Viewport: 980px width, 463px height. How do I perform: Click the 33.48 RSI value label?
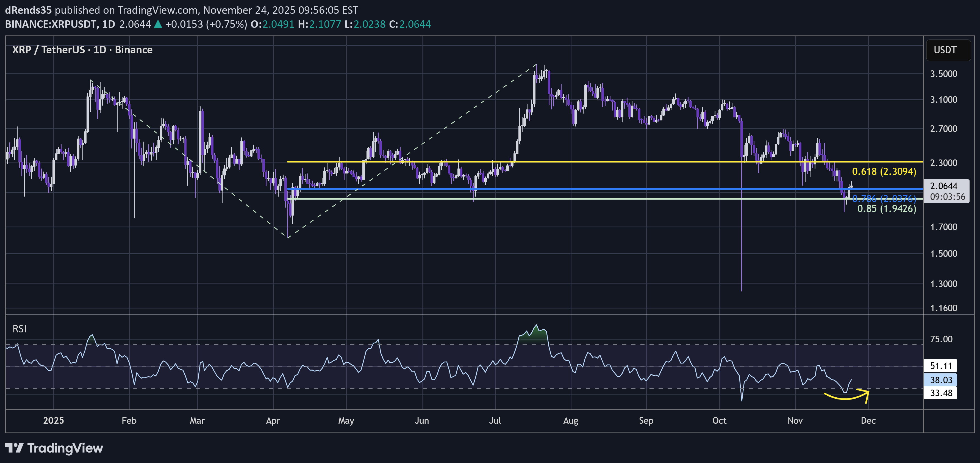coord(942,393)
